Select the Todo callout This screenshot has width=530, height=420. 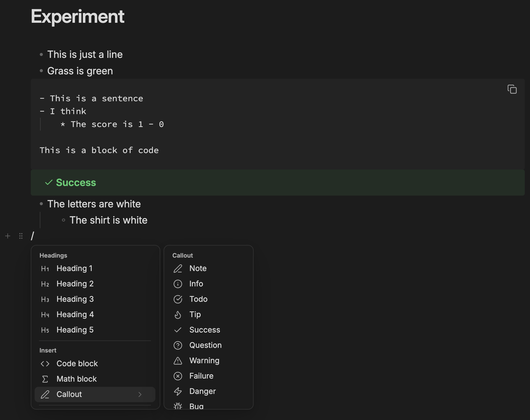point(208,299)
